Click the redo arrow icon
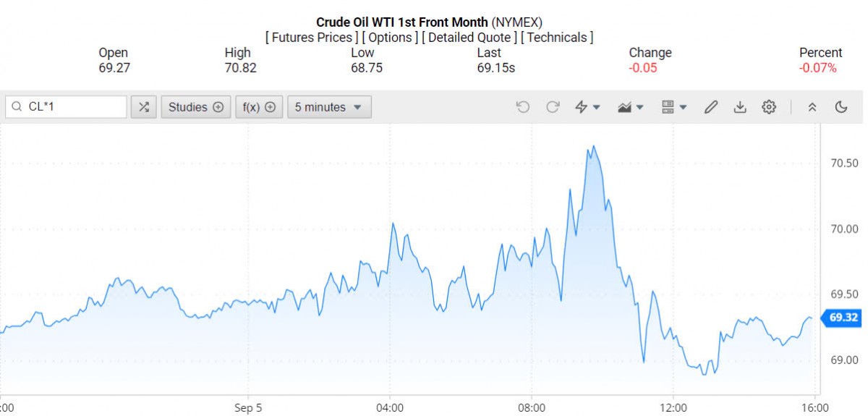Image resolution: width=868 pixels, height=416 pixels. click(553, 107)
